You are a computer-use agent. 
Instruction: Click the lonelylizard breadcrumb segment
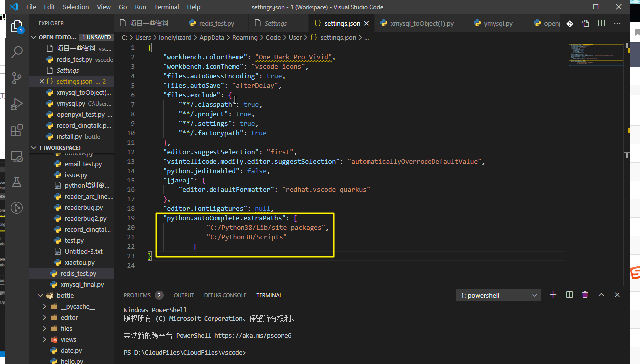click(176, 37)
